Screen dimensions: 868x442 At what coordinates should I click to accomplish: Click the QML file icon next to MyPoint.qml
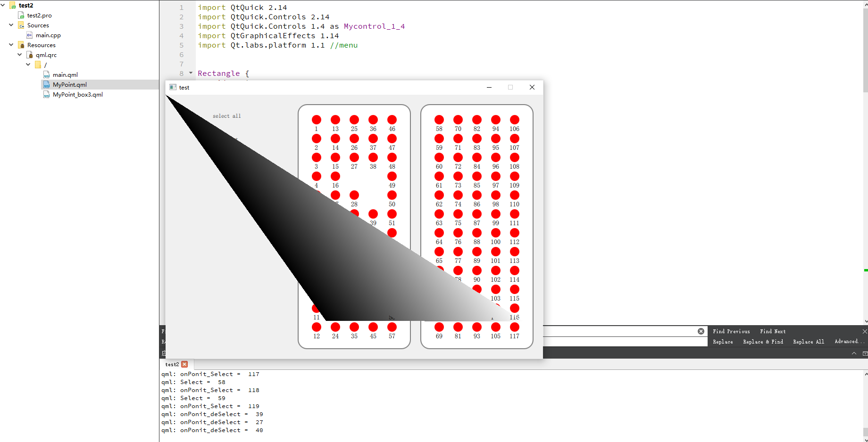[x=47, y=84]
